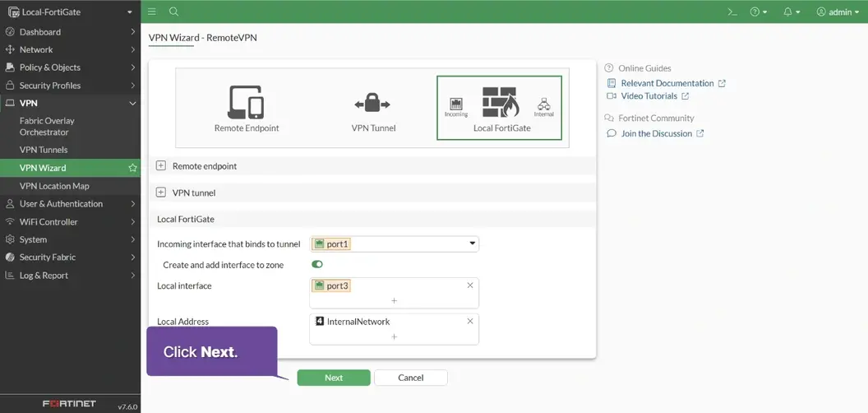This screenshot has height=413, width=868.
Task: Click the VPN Tunnel padlock icon
Action: tap(372, 104)
